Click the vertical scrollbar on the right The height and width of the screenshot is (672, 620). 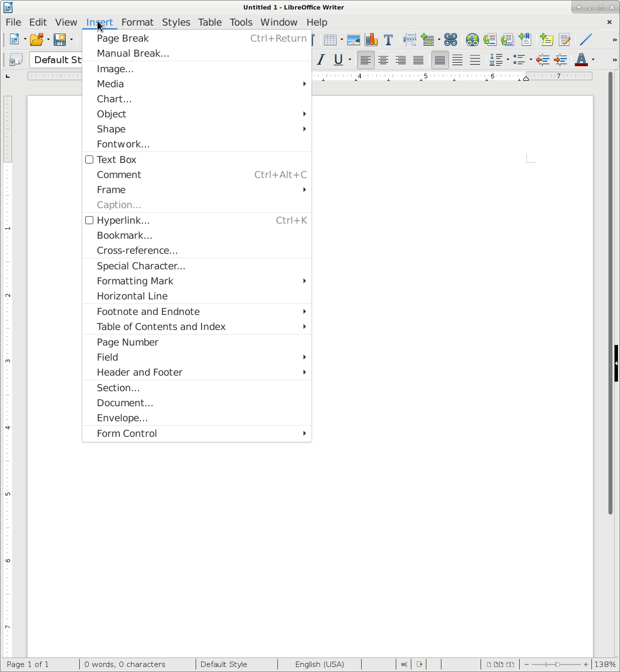(610, 301)
